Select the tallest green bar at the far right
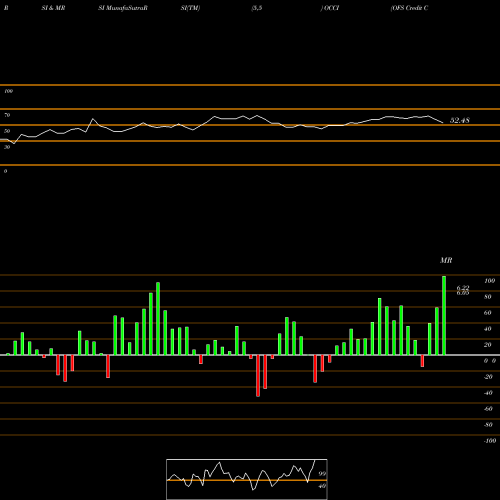The image size is (500, 500). (444, 315)
